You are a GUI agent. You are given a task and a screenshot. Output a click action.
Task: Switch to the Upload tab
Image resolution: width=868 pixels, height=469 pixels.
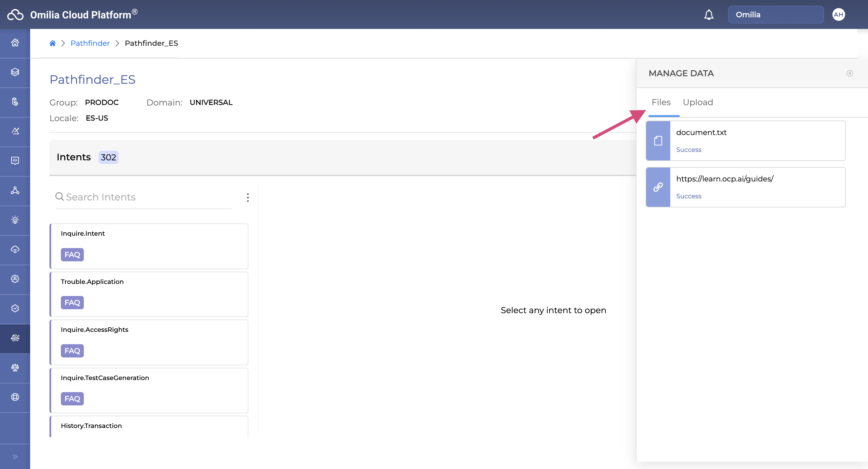pos(697,102)
